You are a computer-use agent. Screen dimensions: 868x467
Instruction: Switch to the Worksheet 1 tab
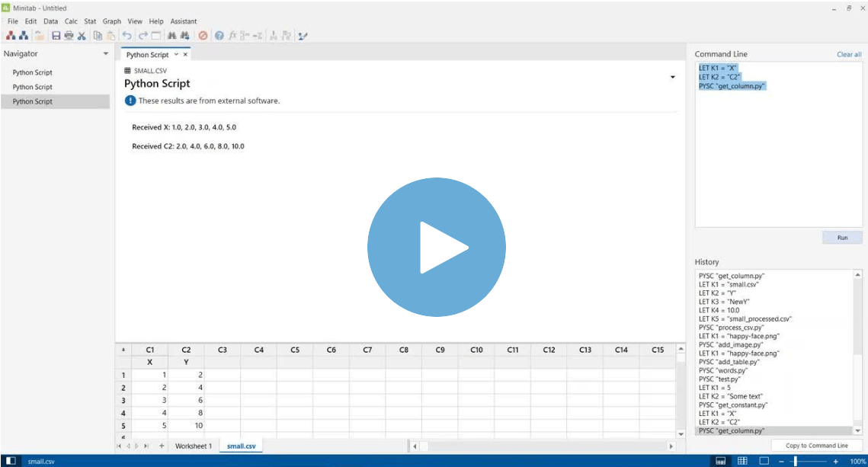(193, 446)
